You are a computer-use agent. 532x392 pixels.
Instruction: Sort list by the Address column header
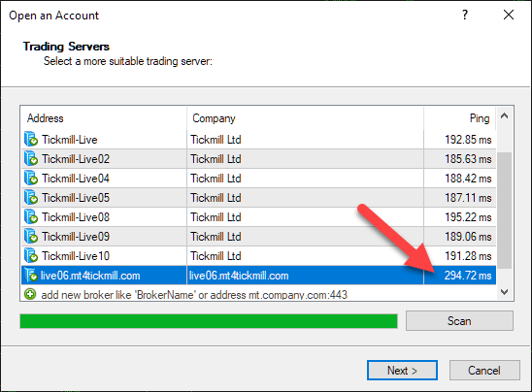point(104,118)
